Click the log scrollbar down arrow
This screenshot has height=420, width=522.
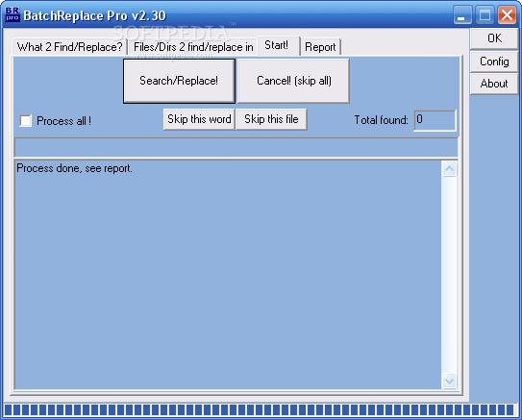coord(450,381)
